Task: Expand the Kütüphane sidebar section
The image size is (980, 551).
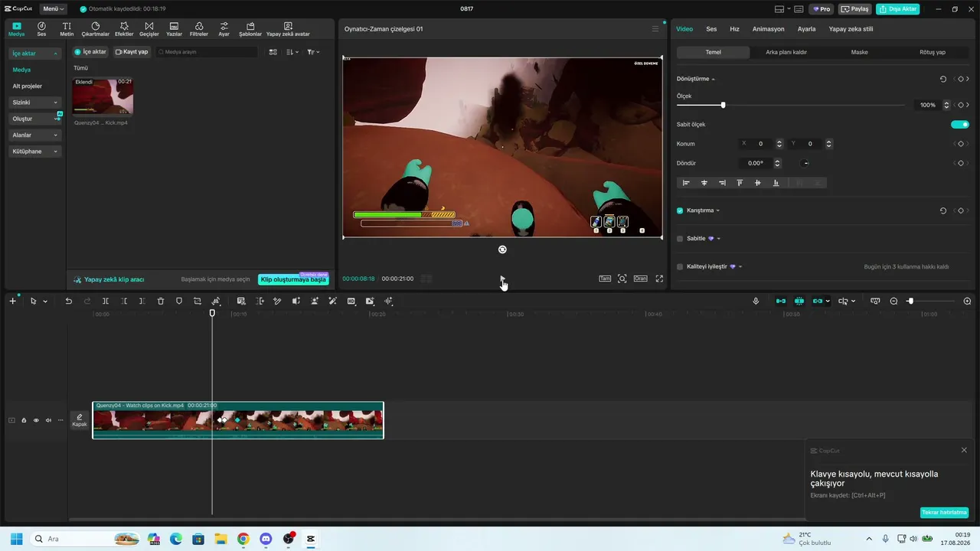Action: (34, 152)
